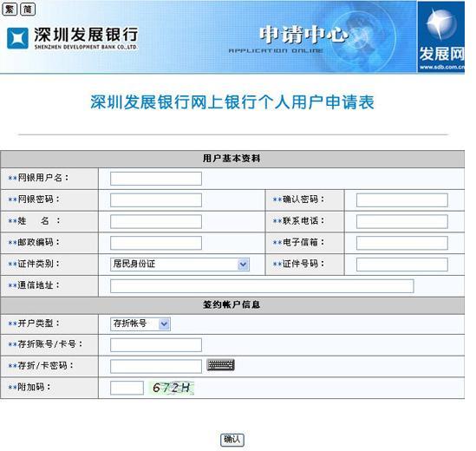Click the 附加码 label
Image resolution: width=476 pixels, height=451 pixels.
29,387
